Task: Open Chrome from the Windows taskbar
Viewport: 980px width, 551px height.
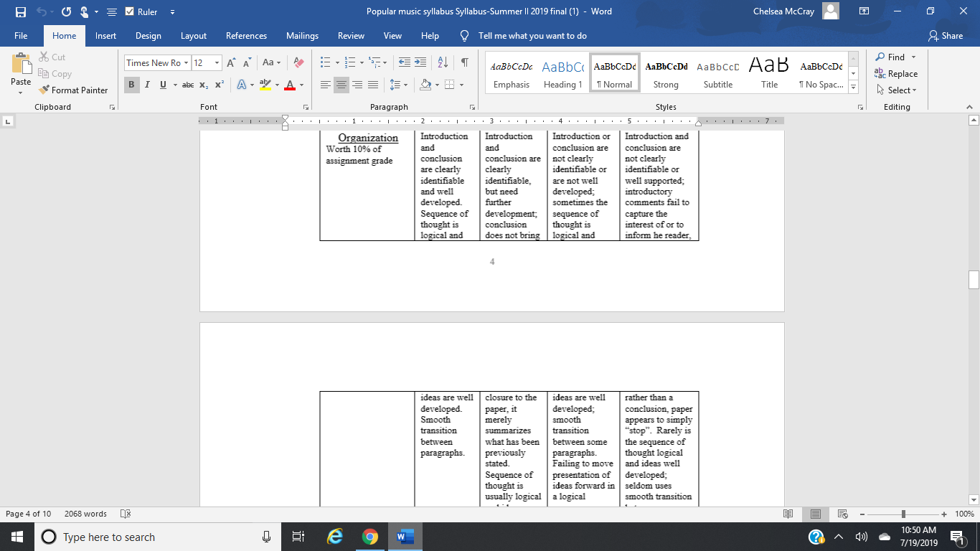Action: tap(369, 537)
